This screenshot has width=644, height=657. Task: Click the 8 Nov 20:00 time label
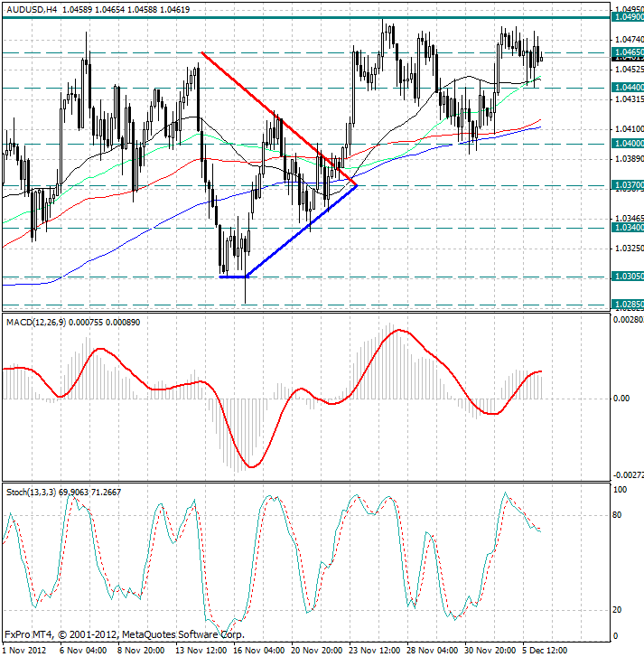click(x=141, y=651)
